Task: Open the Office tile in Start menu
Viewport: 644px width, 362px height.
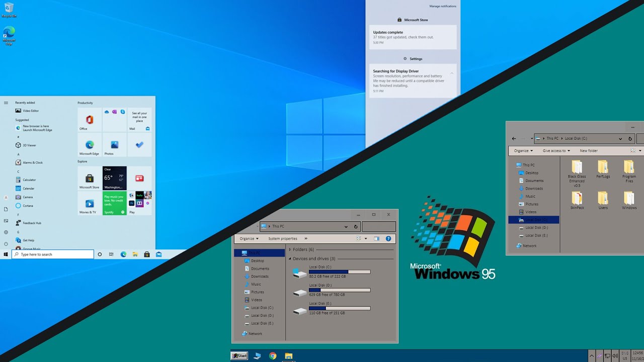Action: point(90,120)
